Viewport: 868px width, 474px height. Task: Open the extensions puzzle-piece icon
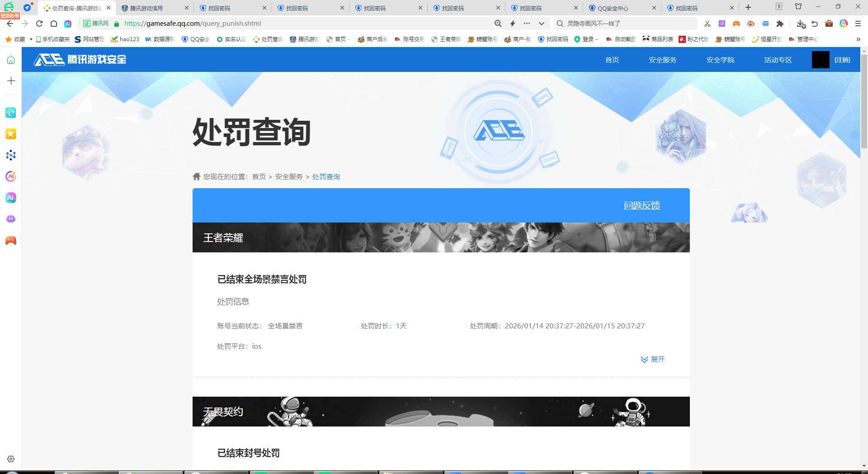tap(780, 24)
